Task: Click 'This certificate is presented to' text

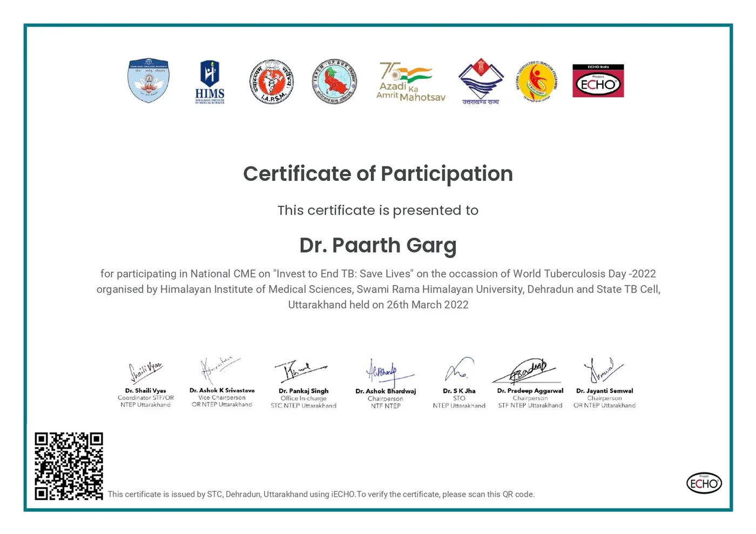Action: point(378,210)
